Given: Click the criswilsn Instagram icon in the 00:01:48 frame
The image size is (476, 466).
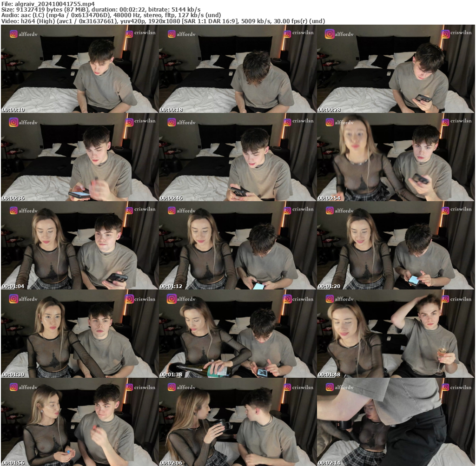Looking at the screenshot, I should click(445, 298).
